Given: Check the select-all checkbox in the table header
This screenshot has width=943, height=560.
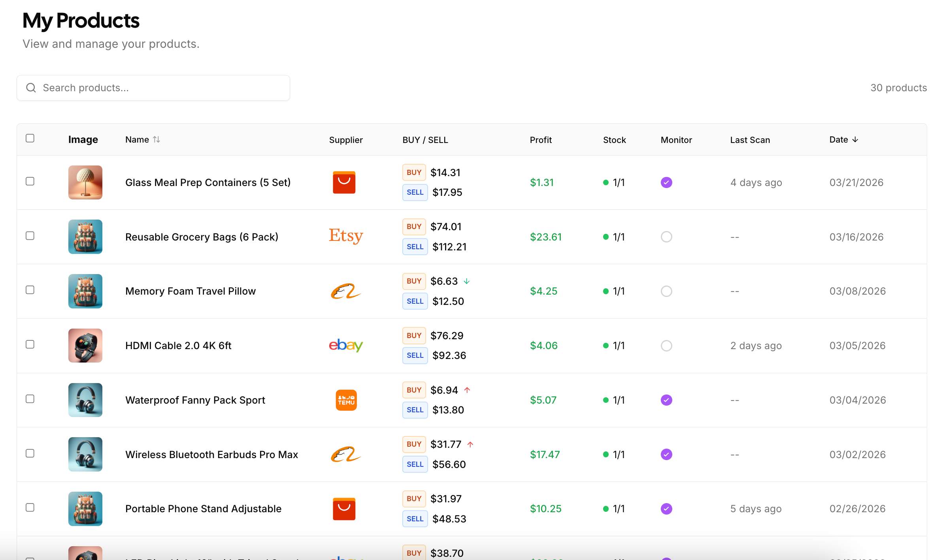Looking at the screenshot, I should point(30,138).
